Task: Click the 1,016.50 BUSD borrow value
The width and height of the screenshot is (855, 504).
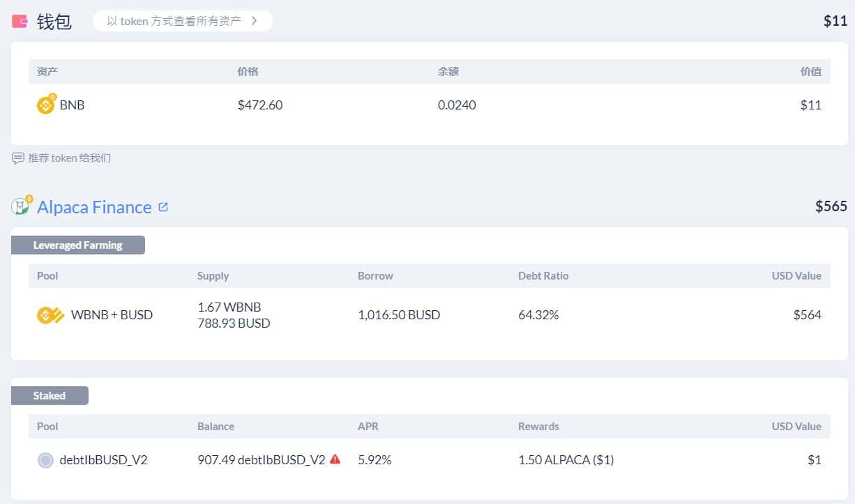Action: (x=399, y=315)
